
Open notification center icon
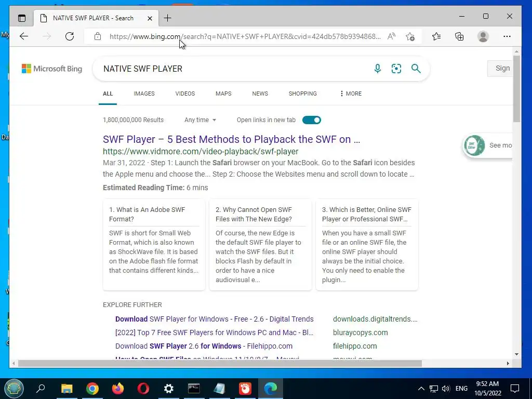pyautogui.click(x=515, y=389)
